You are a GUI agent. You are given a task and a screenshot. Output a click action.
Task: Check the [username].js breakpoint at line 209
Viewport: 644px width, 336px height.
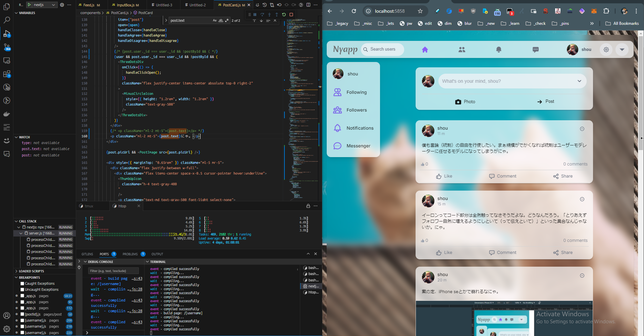(x=22, y=320)
